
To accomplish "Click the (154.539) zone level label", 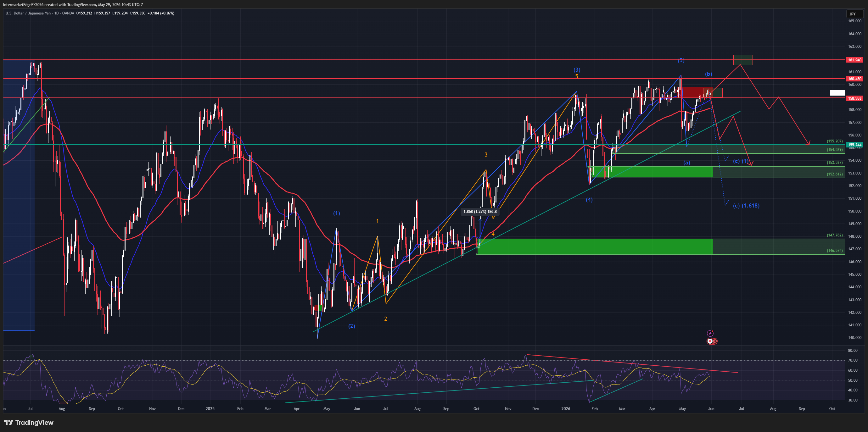I will [x=834, y=149].
